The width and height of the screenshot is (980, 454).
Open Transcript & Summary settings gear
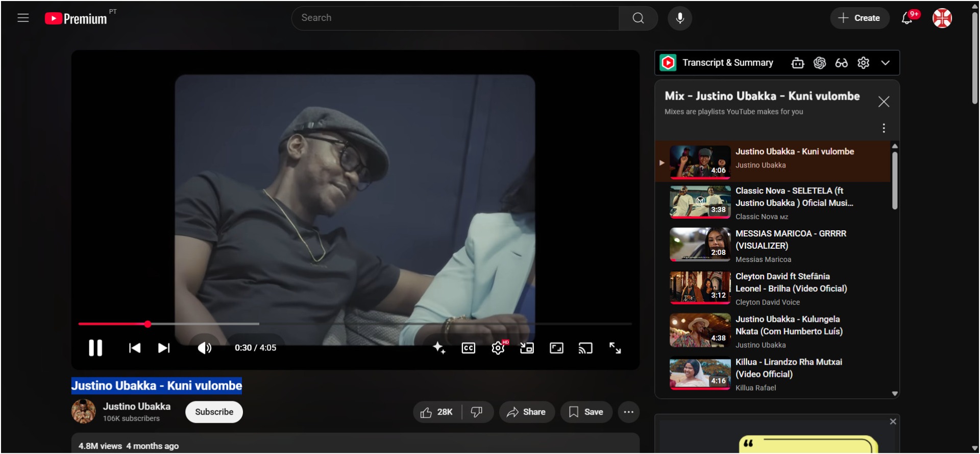[x=863, y=63]
